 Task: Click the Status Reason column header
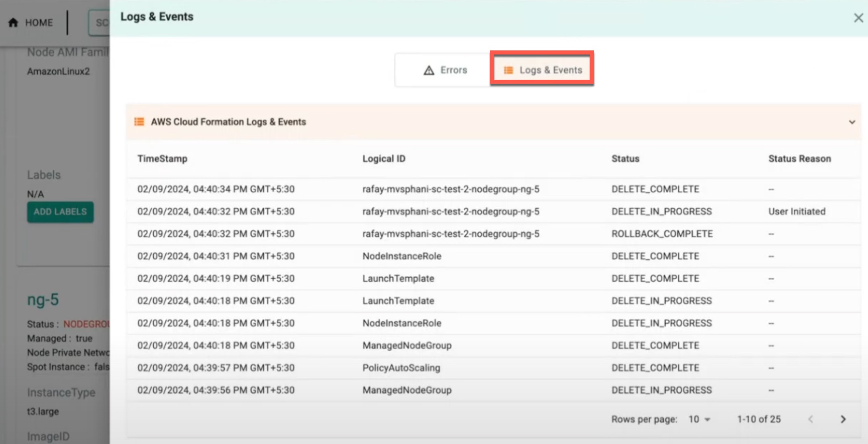point(799,159)
